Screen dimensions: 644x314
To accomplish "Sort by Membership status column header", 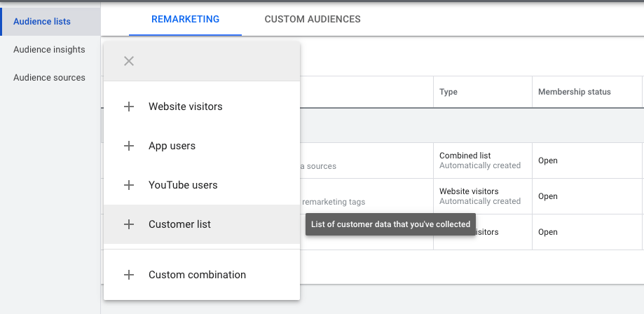I will pos(574,92).
